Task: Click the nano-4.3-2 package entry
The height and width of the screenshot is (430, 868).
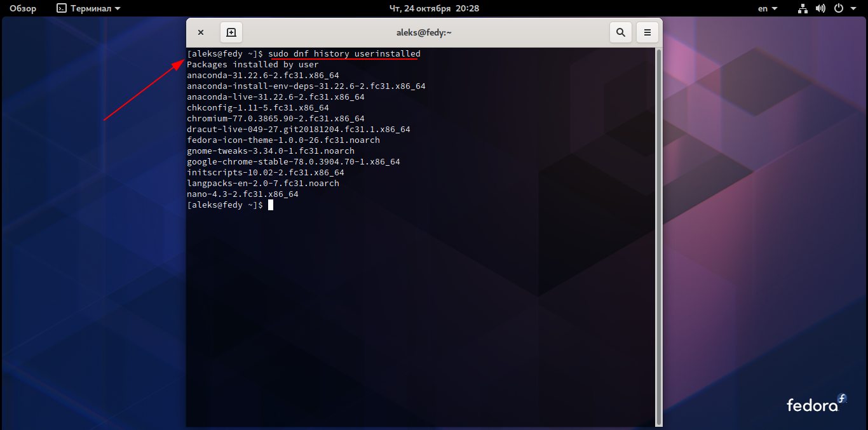Action: pyautogui.click(x=242, y=194)
